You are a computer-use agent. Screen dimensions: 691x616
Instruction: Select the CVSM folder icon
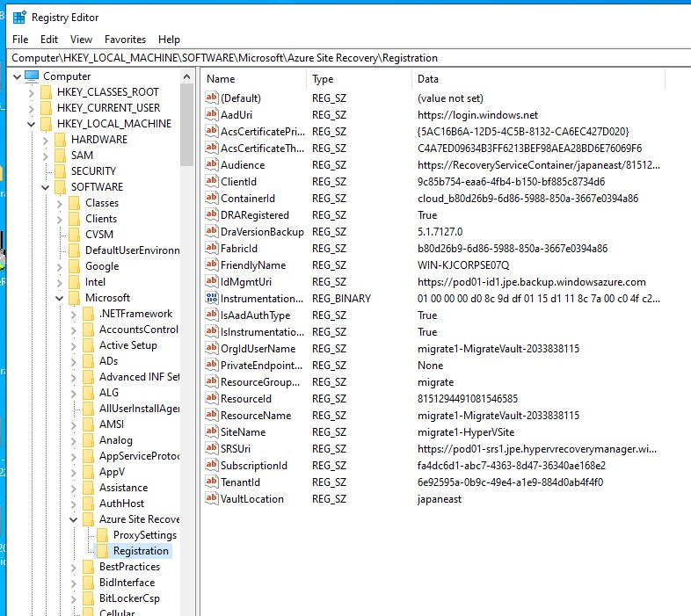[75, 235]
